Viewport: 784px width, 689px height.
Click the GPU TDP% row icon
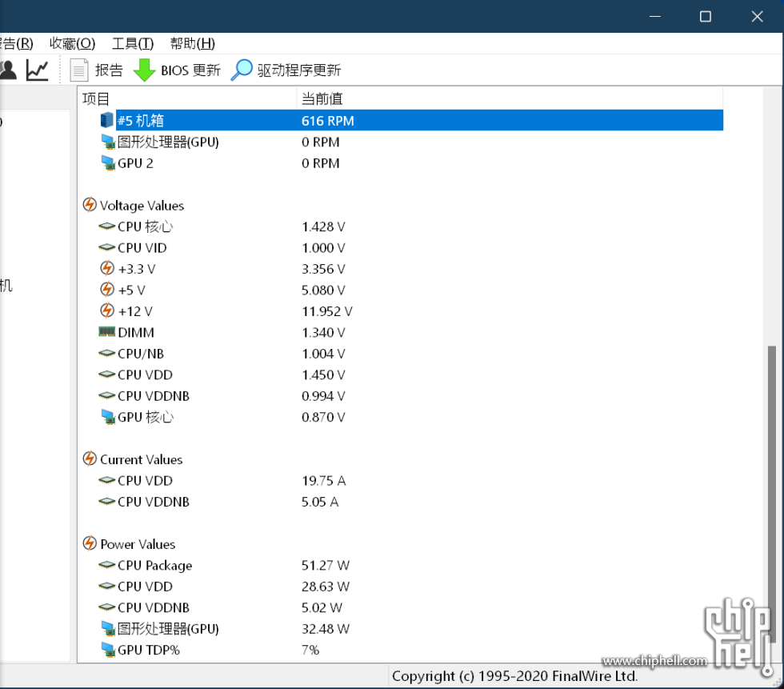pos(108,650)
